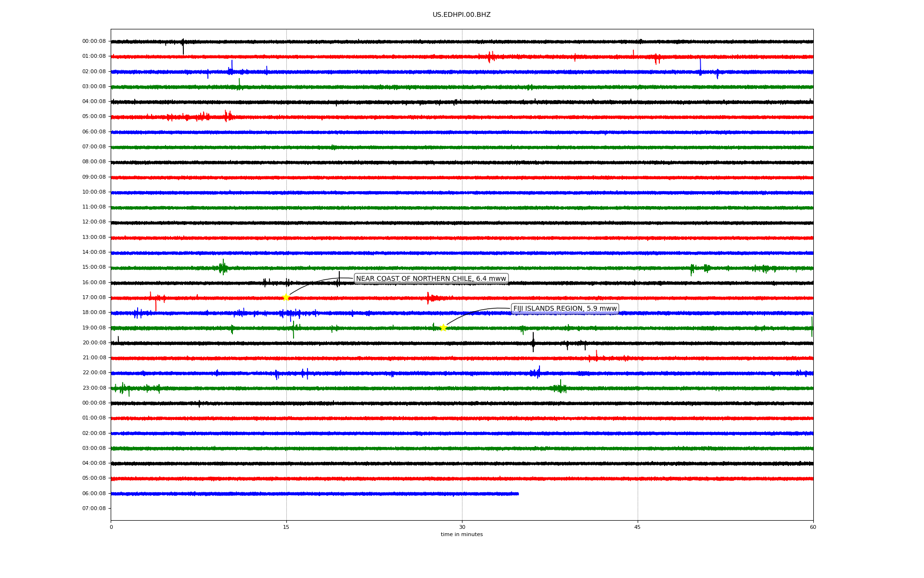
Task: Click the black spike on the first 00:00:08 trace
Action: tap(183, 47)
